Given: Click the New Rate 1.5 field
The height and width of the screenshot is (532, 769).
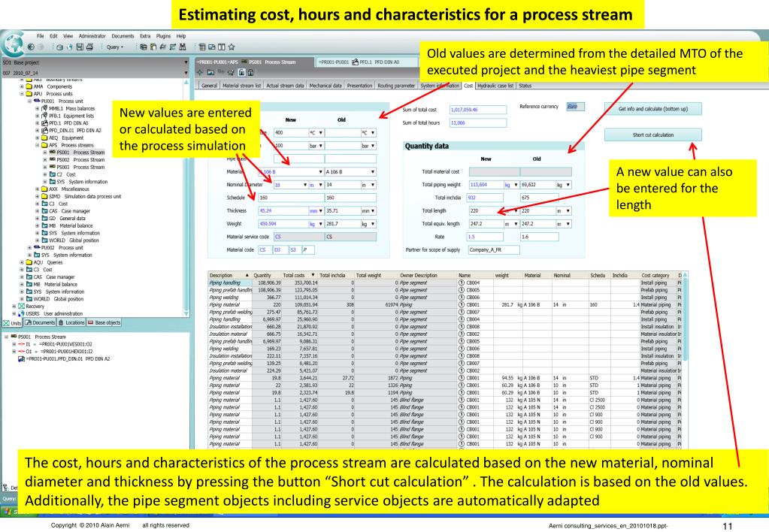Looking at the screenshot, I should 485,237.
